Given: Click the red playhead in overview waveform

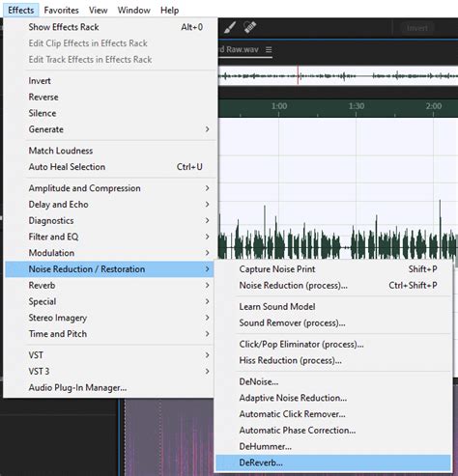Looking at the screenshot, I should [x=298, y=75].
